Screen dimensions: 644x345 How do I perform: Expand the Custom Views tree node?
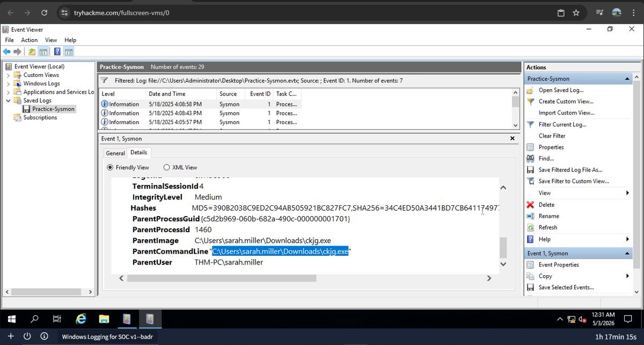click(x=8, y=75)
